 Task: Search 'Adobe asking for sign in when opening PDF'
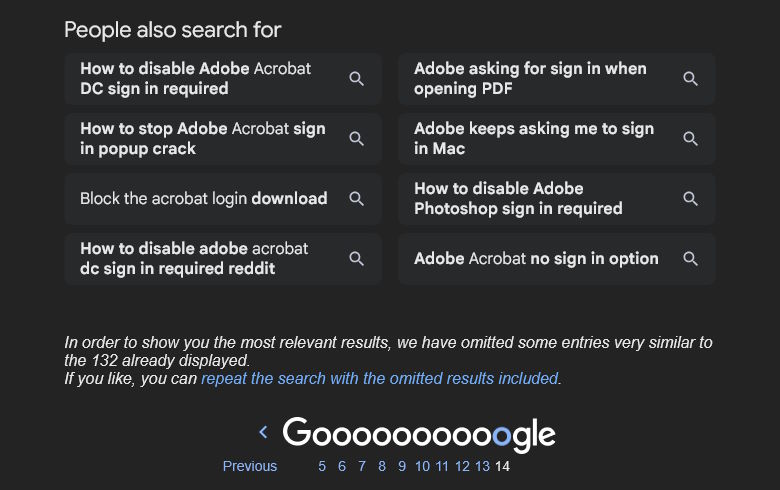pyautogui.click(x=557, y=79)
